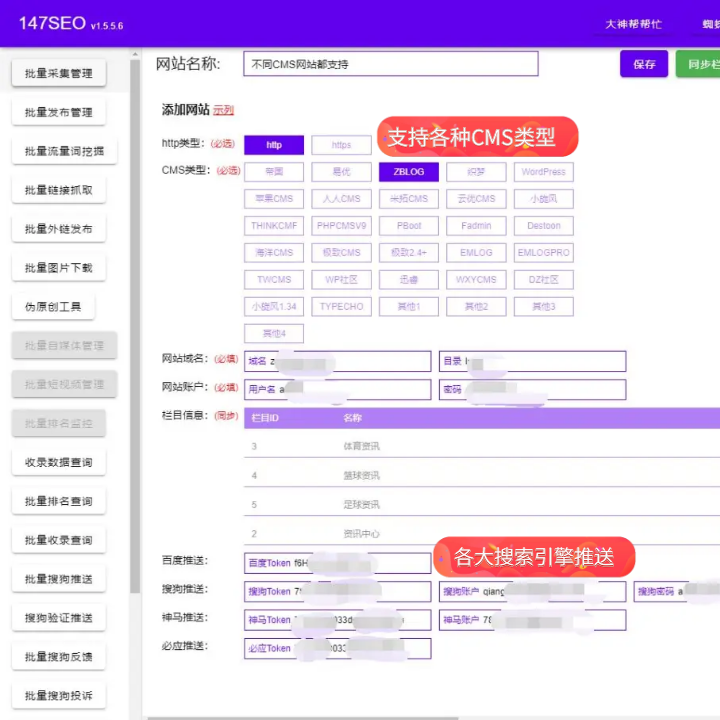Click the 域名 input field

tap(338, 361)
